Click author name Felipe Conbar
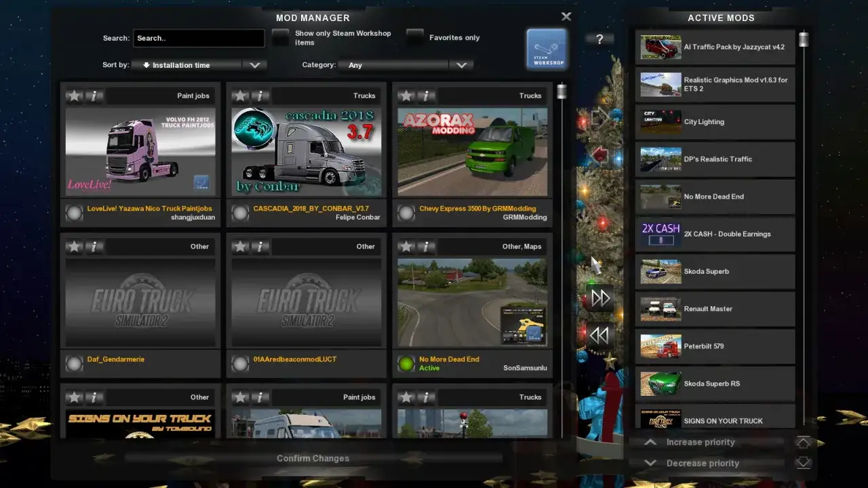868x488 pixels. click(358, 218)
